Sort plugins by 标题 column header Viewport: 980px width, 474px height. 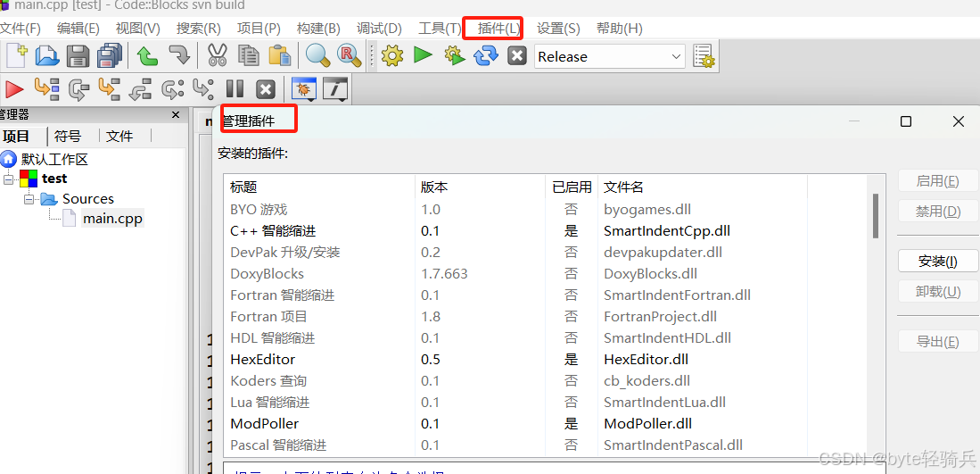coord(318,187)
